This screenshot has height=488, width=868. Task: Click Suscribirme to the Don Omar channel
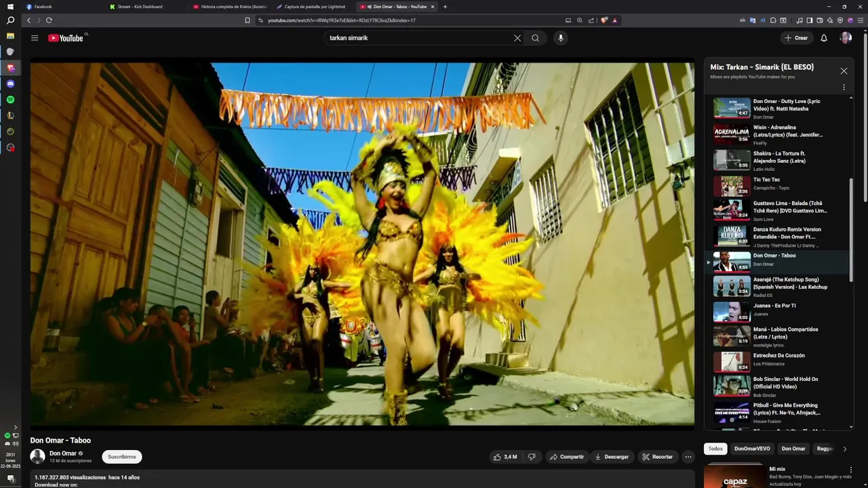[x=122, y=457]
